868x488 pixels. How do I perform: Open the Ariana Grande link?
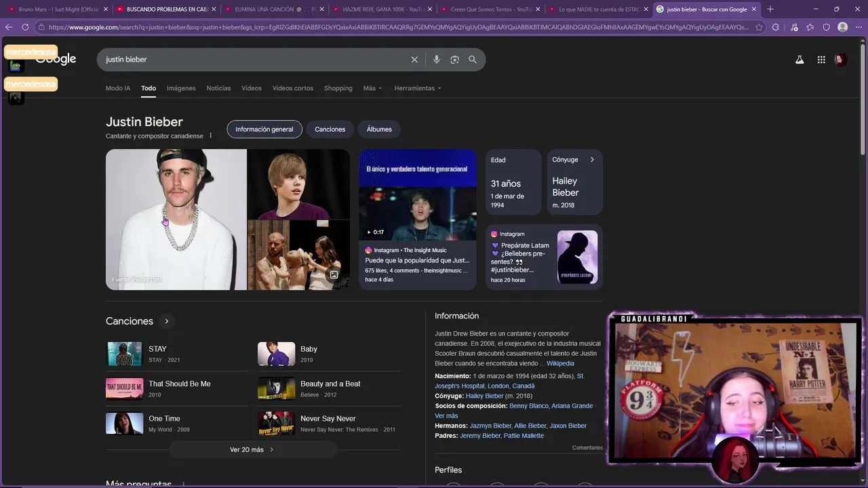pyautogui.click(x=572, y=406)
